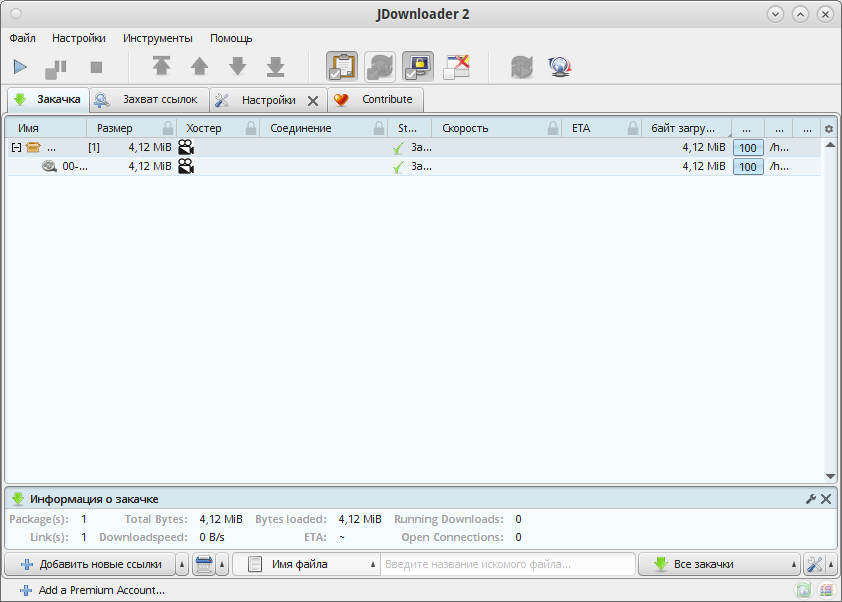Screen dimensions: 842x602
Task: Click status bar colorful list icon
Action: (826, 590)
